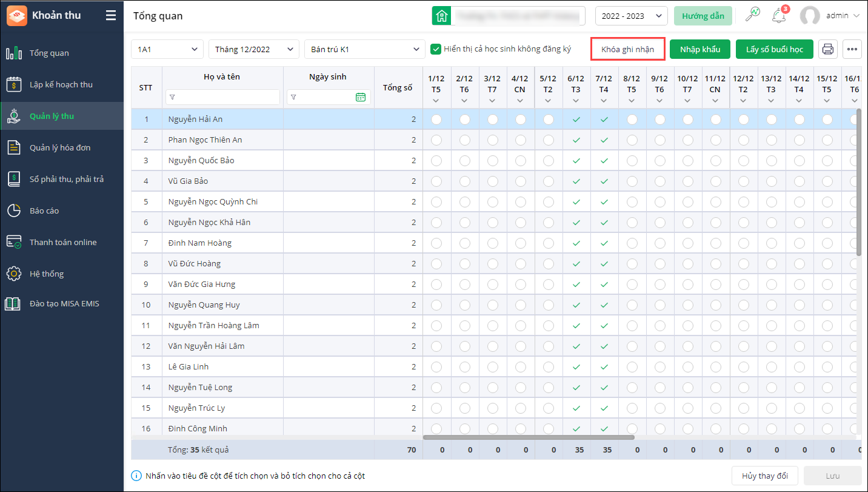Click the admin avatar icon
The width and height of the screenshot is (868, 492).
[x=810, y=16]
